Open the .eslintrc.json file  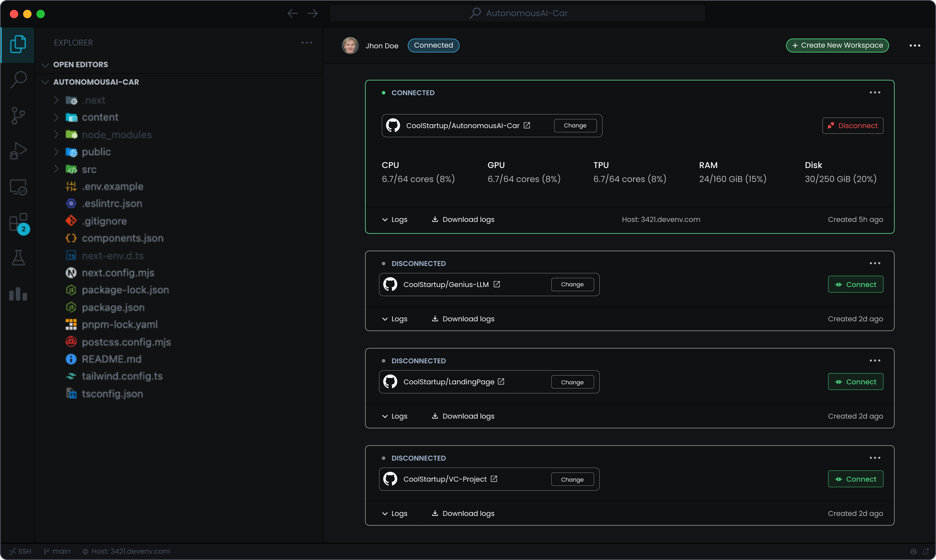(104, 204)
